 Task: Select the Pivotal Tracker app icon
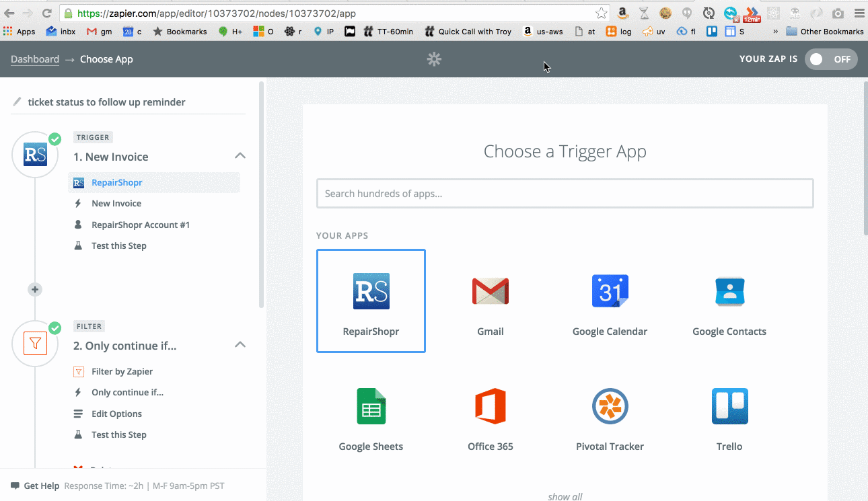(x=610, y=406)
